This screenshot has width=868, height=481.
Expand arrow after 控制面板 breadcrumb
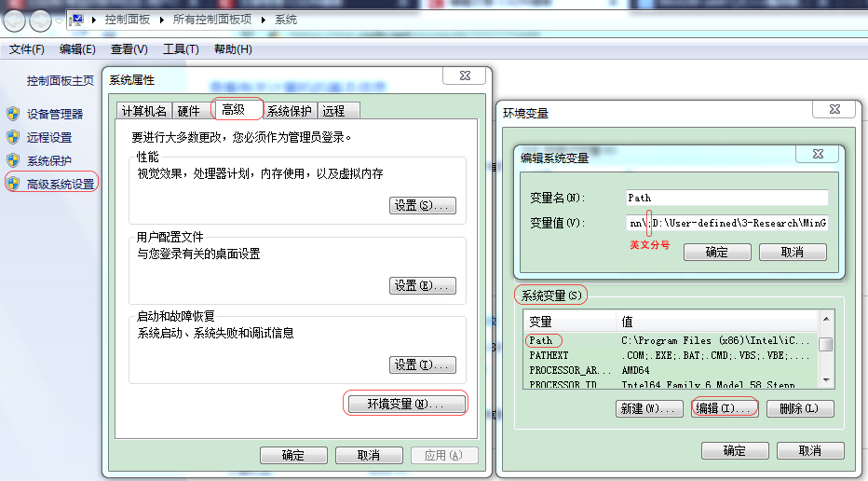coord(162,20)
